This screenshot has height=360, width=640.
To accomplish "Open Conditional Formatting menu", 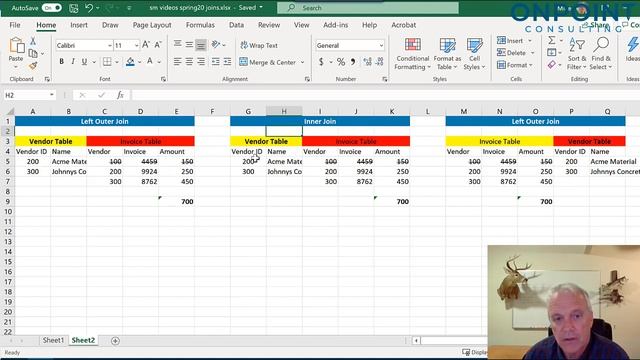I will 412,54.
